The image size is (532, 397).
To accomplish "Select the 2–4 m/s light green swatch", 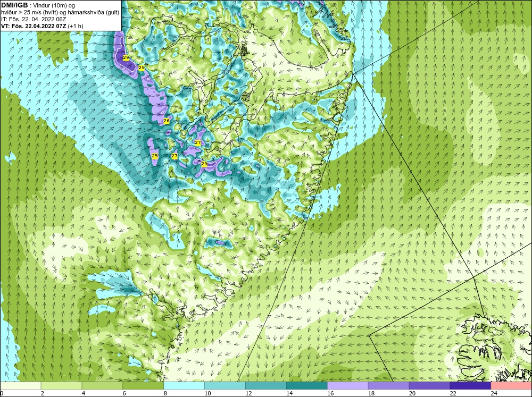I will pos(61,385).
